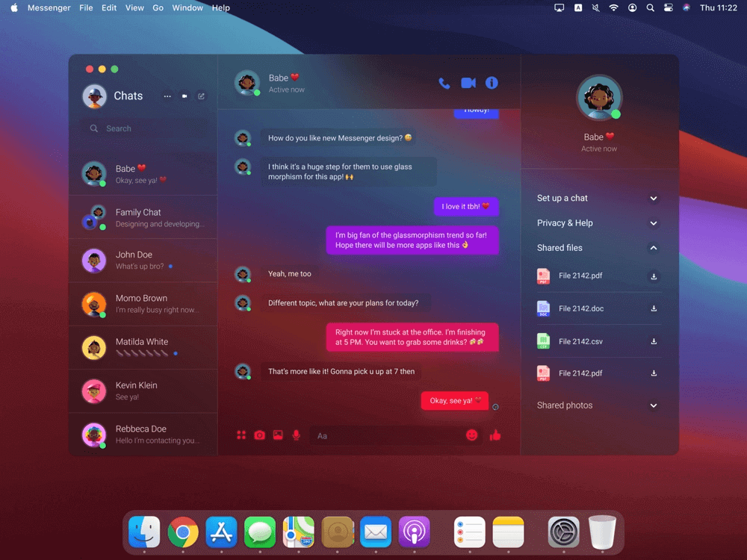Send a thumbs up like
Viewport: 747px width, 560px height.
495,435
